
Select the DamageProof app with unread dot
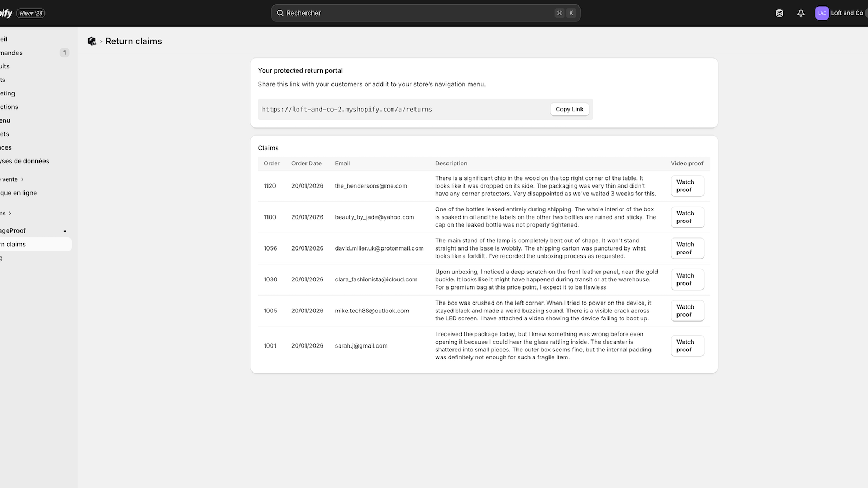click(x=13, y=230)
